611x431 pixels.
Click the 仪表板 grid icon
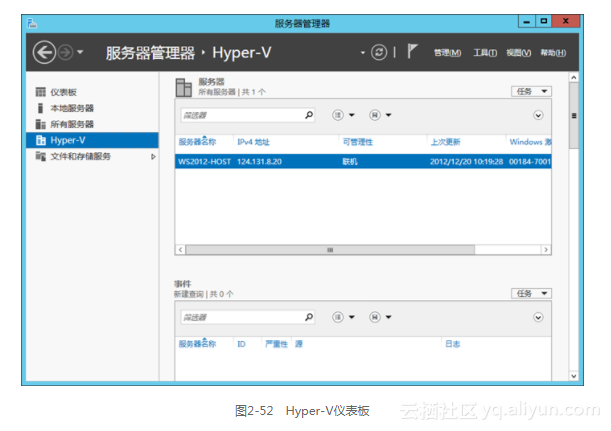click(x=41, y=92)
